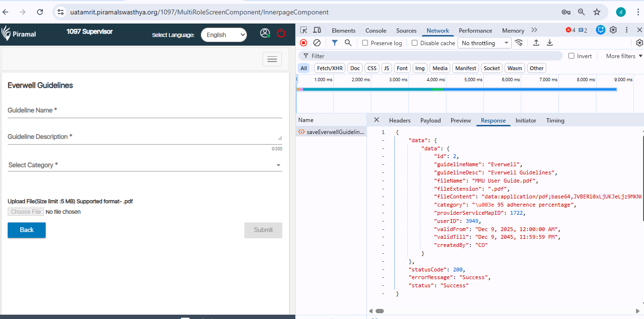Click the Guideline Name input field
The image size is (644, 319).
pos(144,110)
